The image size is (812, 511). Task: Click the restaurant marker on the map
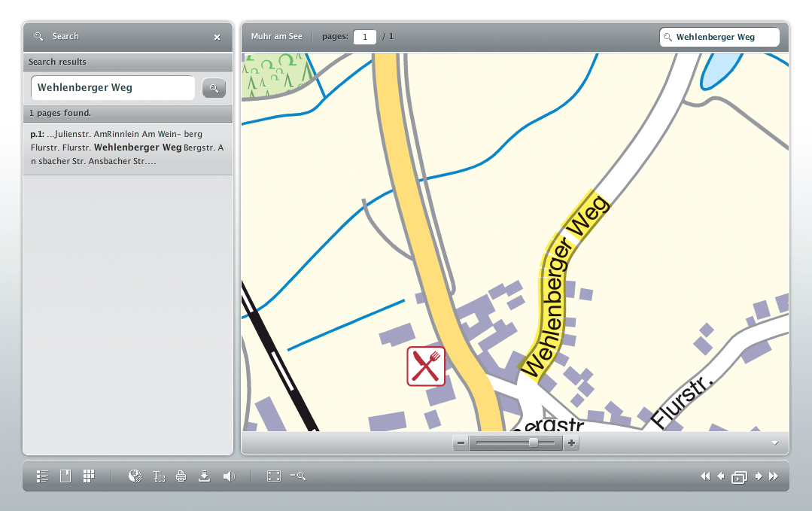426,366
